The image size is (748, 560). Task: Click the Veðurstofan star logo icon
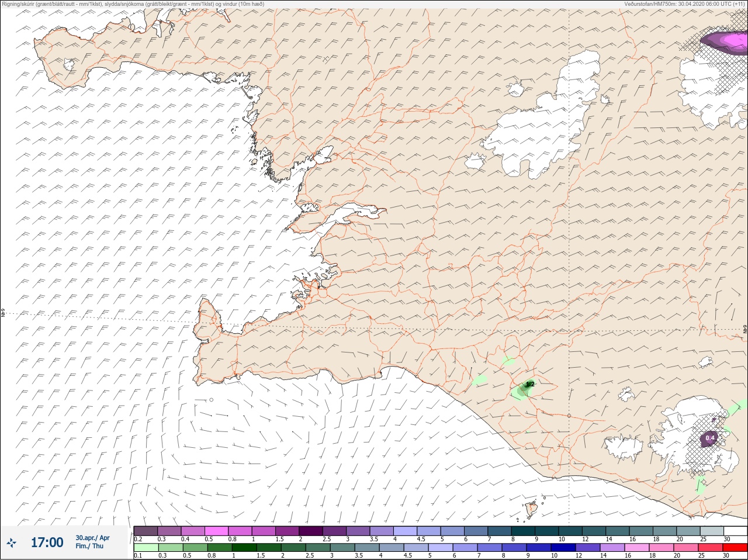[12, 542]
